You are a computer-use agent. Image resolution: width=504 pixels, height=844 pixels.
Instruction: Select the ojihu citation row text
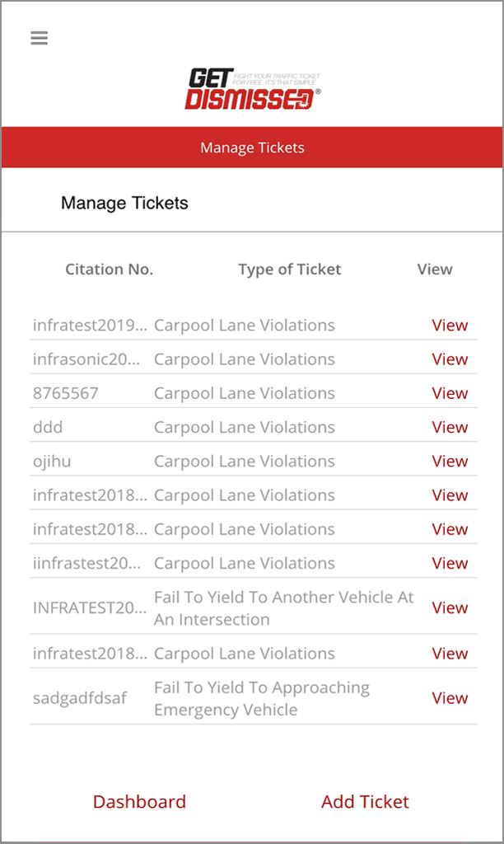pyautogui.click(x=52, y=461)
